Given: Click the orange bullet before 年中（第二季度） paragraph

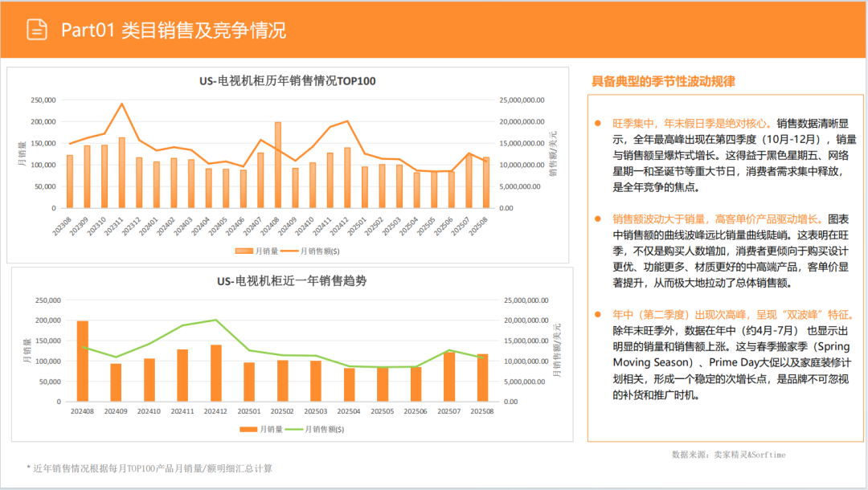Looking at the screenshot, I should click(x=596, y=313).
